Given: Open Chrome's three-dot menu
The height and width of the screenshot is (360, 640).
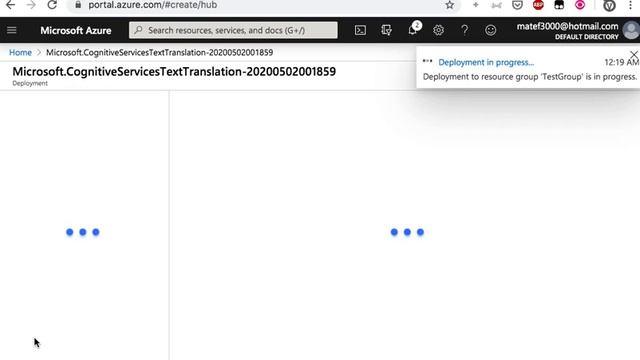Looking at the screenshot, I should point(631,5).
